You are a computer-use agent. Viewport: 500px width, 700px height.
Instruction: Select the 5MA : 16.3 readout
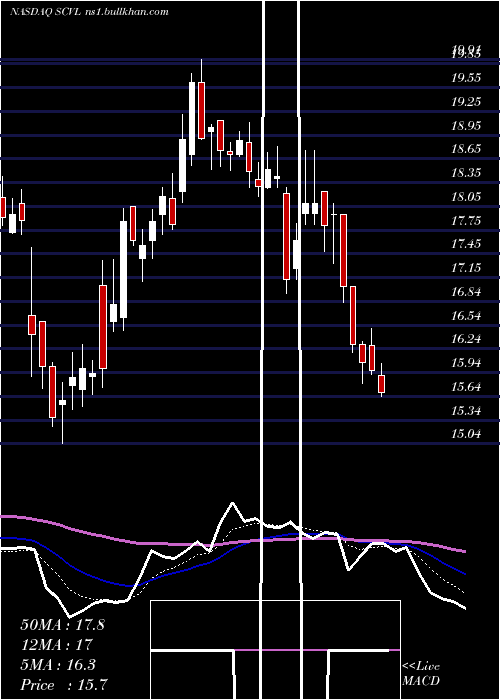click(x=58, y=665)
